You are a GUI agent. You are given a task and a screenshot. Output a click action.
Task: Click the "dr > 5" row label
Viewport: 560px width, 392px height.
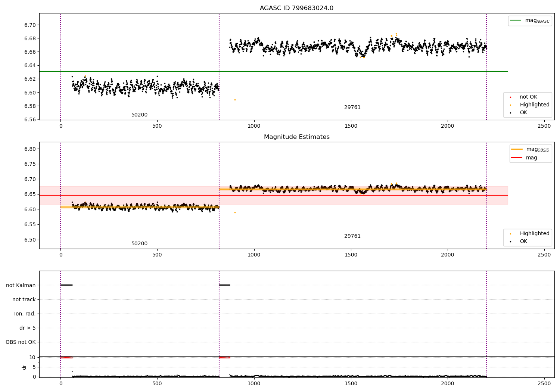coord(28,328)
